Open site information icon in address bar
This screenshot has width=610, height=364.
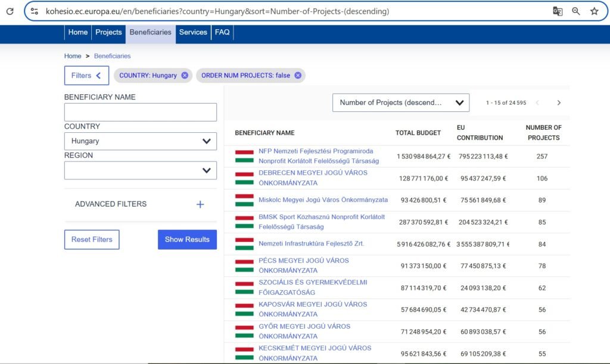tap(34, 11)
